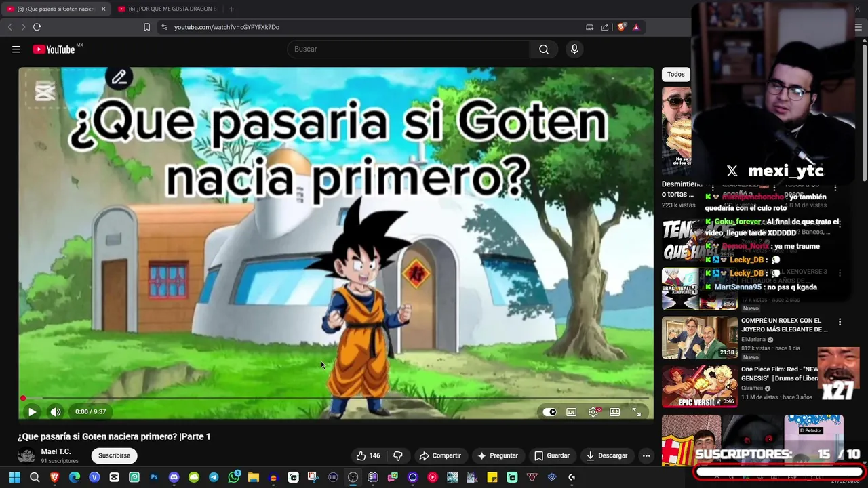
Task: Switch to first tab ¿Que pasaría si Goten
Action: pyautogui.click(x=54, y=9)
